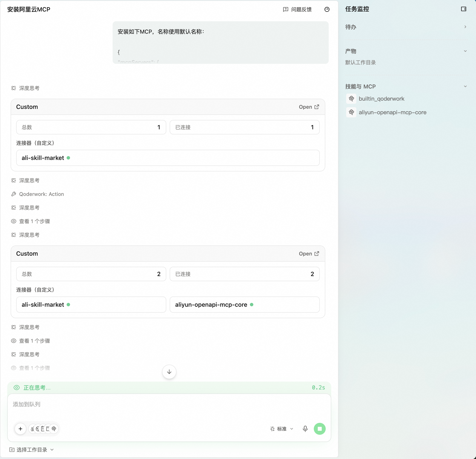This screenshot has width=476, height=459.
Task: Expand the 深度思考 row above the first Custom card
Action: (26, 88)
